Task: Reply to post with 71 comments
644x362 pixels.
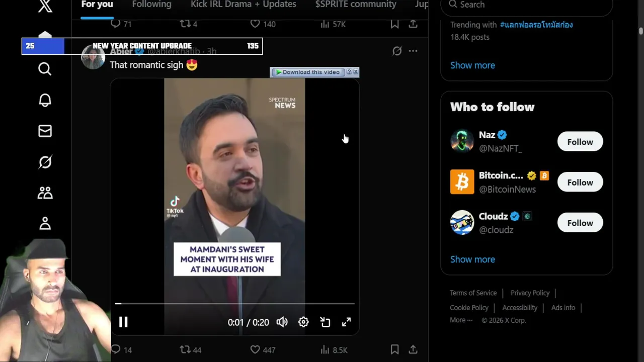Action: click(121, 24)
